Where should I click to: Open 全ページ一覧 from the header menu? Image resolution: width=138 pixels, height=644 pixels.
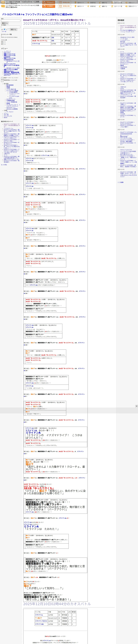117,6
